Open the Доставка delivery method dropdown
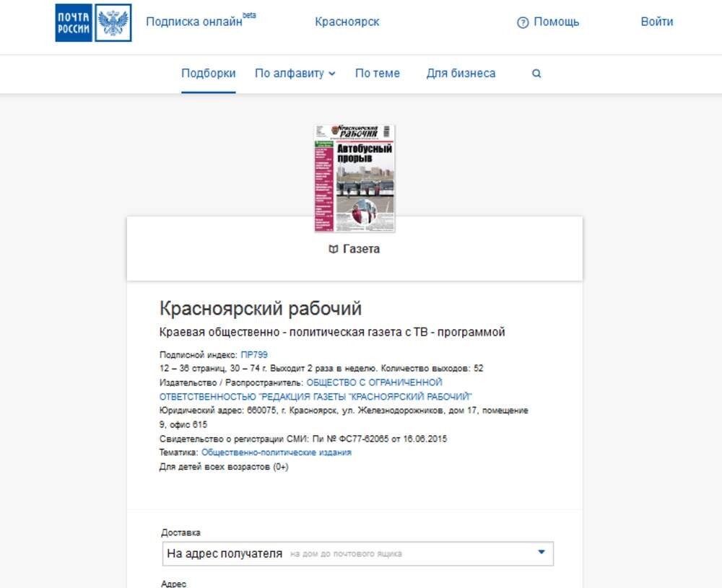The height and width of the screenshot is (588, 722). click(x=358, y=553)
